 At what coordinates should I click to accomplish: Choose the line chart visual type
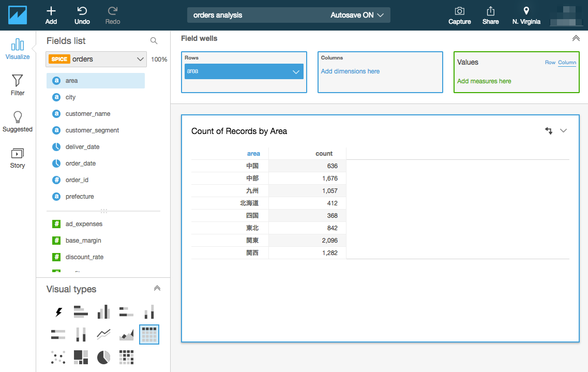coord(103,334)
